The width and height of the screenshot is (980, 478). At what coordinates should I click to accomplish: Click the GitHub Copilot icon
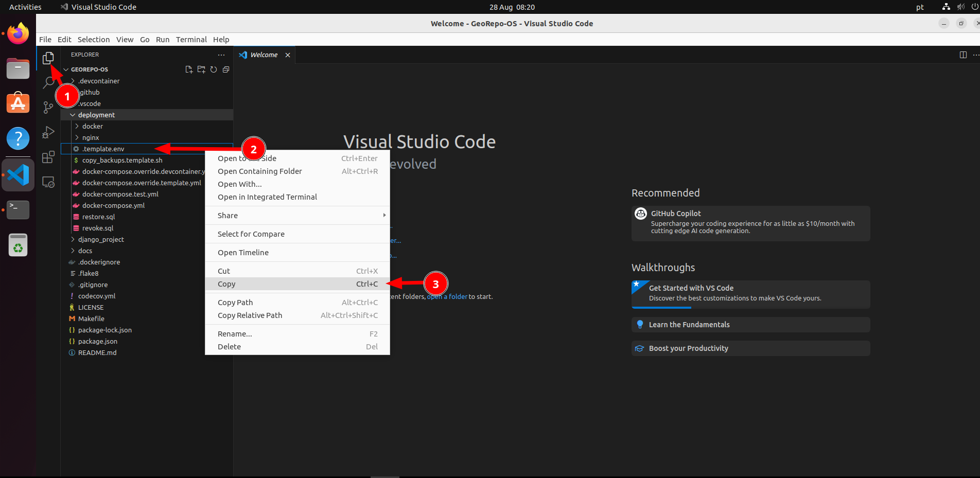[641, 214]
